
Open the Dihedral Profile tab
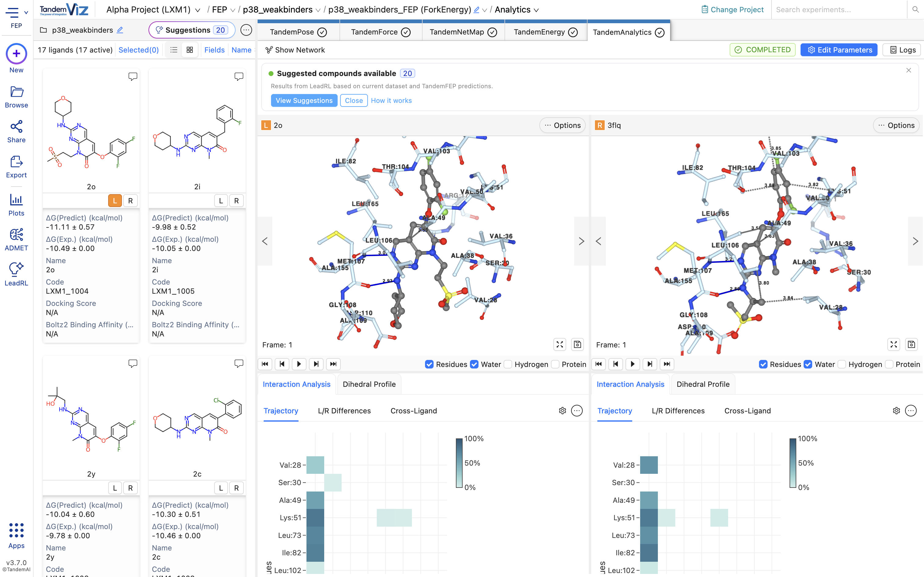point(369,384)
